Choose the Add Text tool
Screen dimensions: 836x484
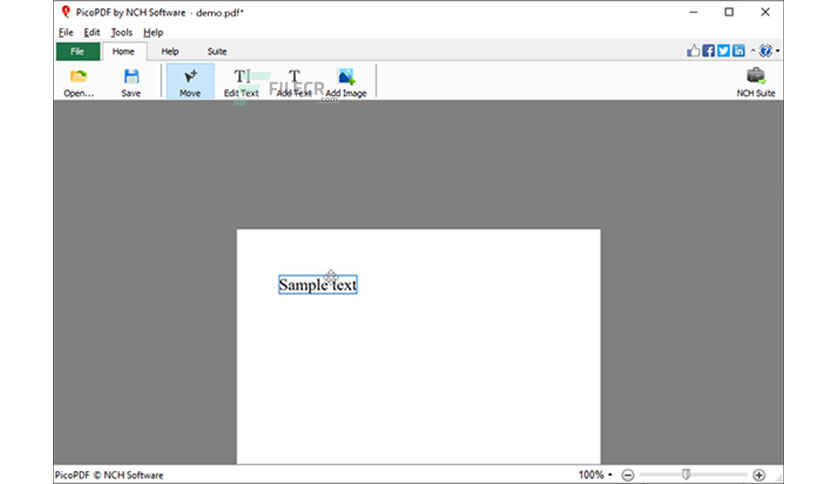tap(294, 81)
